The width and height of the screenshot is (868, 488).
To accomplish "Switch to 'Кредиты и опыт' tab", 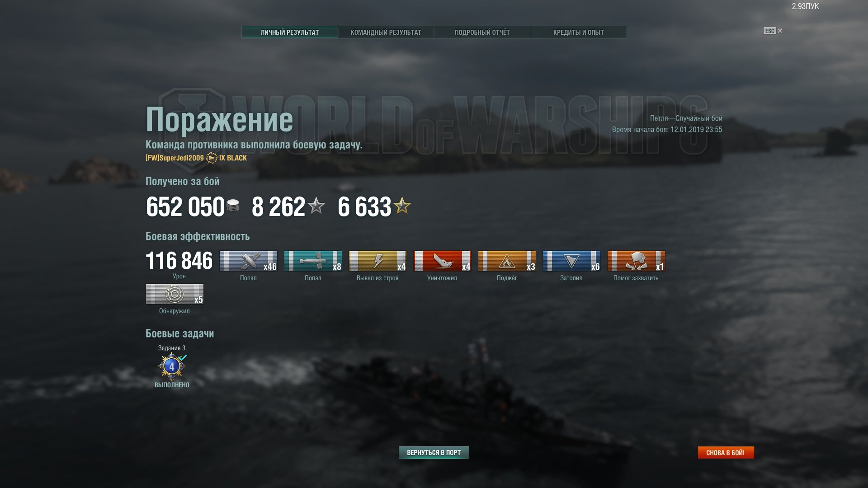I will (578, 33).
